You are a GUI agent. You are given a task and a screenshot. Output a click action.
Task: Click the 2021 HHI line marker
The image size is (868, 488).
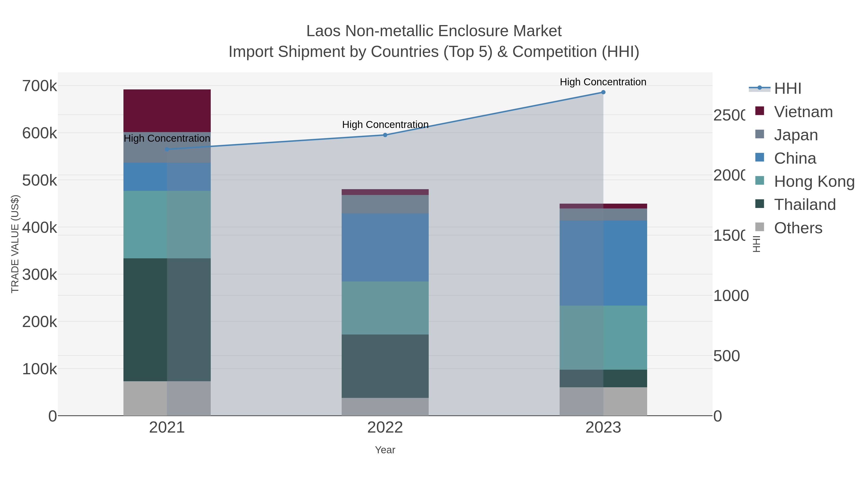(x=167, y=149)
